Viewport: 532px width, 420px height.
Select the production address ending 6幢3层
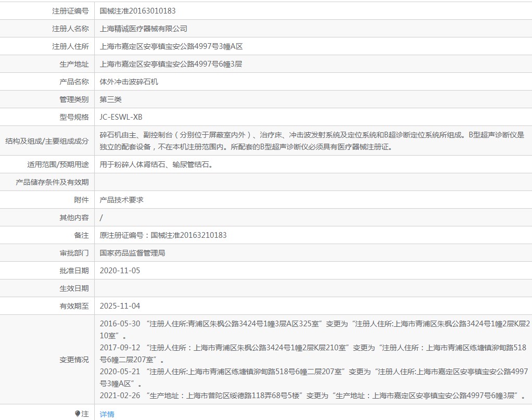[x=171, y=64]
